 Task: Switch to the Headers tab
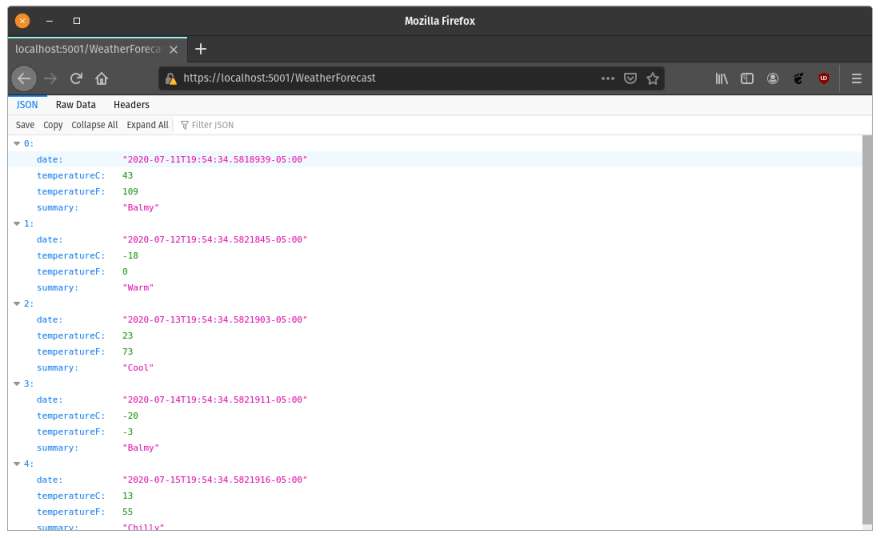[131, 105]
